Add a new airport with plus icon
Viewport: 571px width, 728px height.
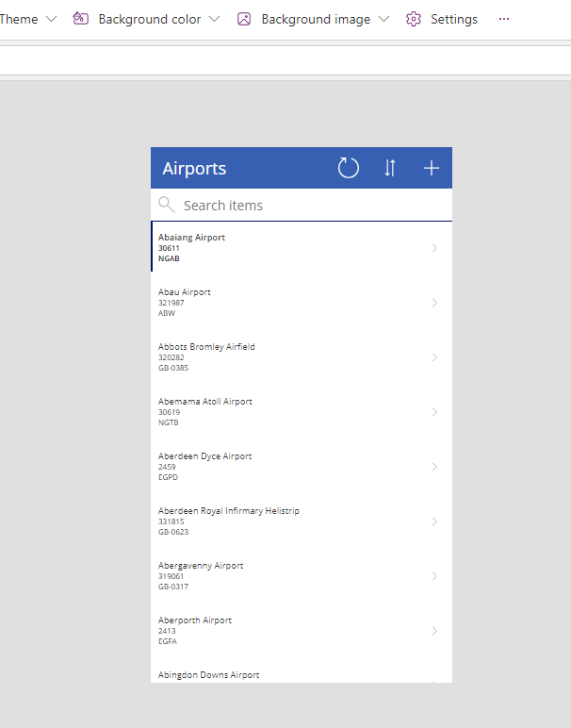pos(432,168)
